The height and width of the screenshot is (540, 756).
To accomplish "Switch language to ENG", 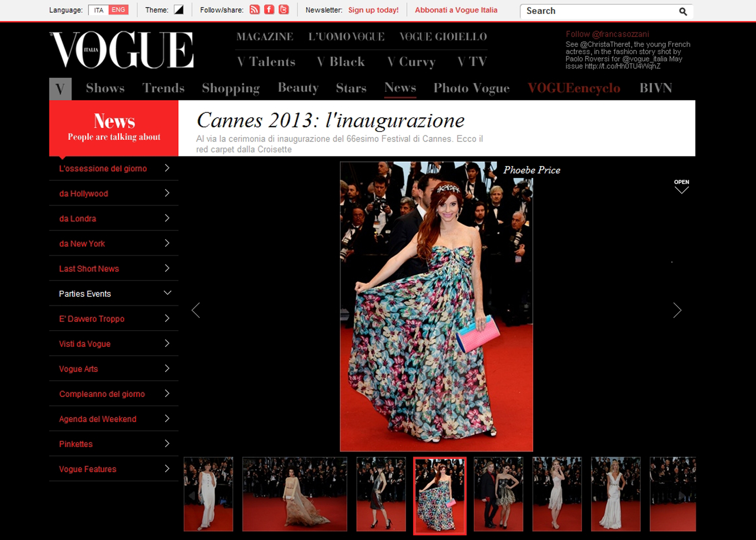I will coord(118,10).
